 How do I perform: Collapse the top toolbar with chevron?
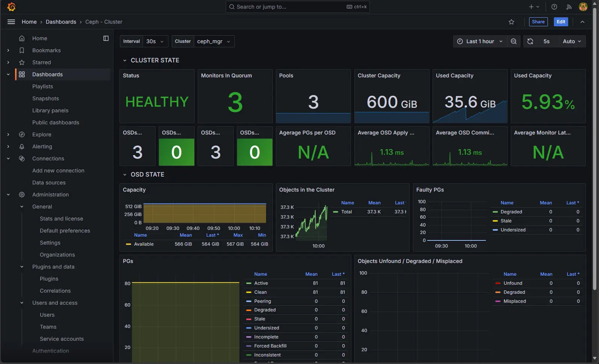click(x=582, y=22)
